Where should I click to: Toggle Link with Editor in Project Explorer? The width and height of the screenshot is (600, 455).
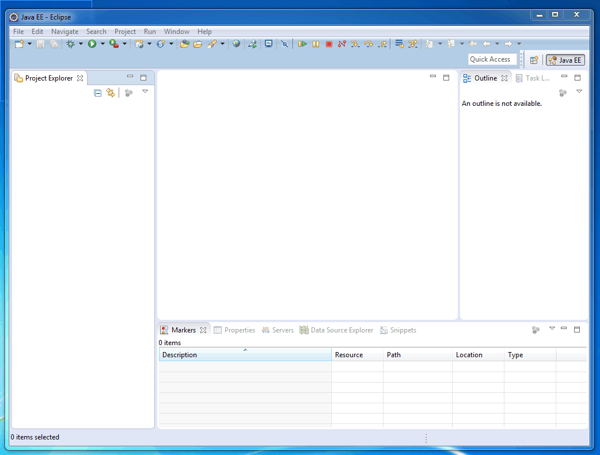tap(111, 93)
